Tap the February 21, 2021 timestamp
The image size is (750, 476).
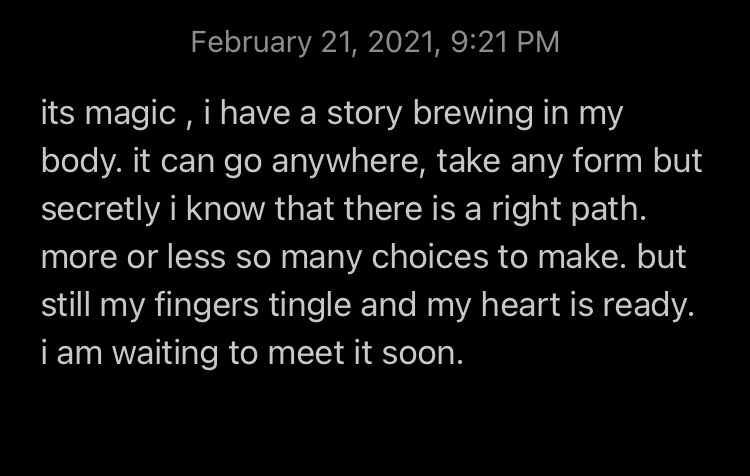click(x=374, y=42)
